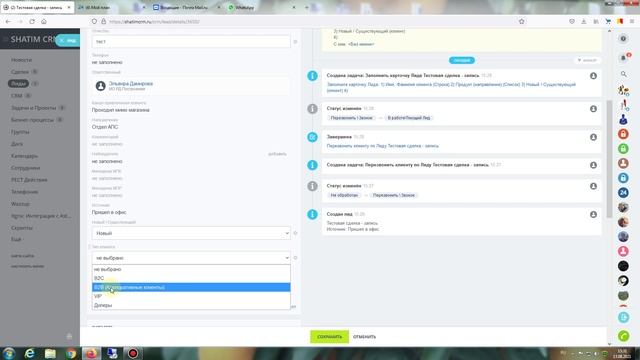Open 'Сотрудники' in sidebar

25,168
